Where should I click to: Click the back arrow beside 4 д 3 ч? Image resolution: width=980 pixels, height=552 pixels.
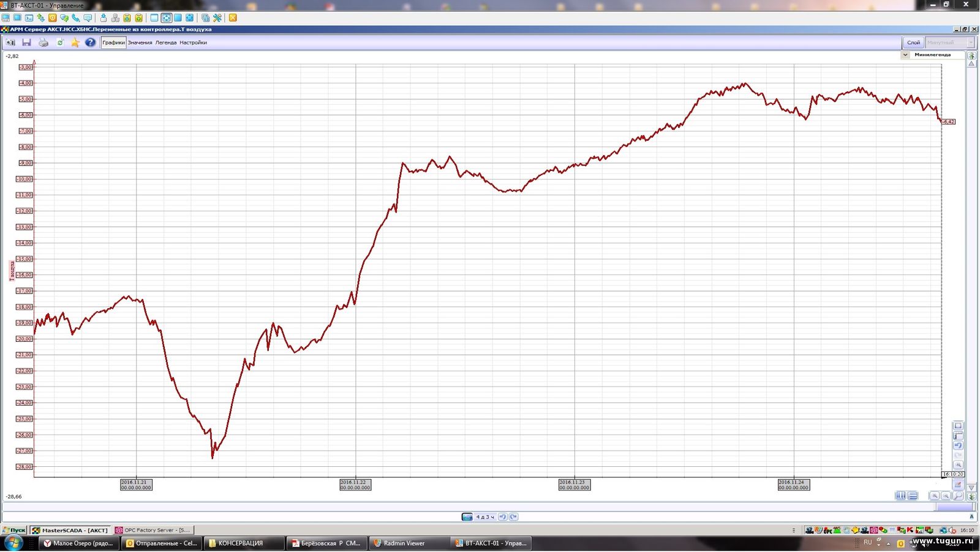point(502,516)
